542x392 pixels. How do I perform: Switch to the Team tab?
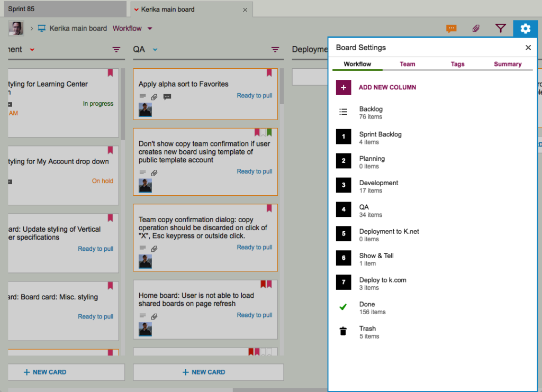(x=407, y=64)
